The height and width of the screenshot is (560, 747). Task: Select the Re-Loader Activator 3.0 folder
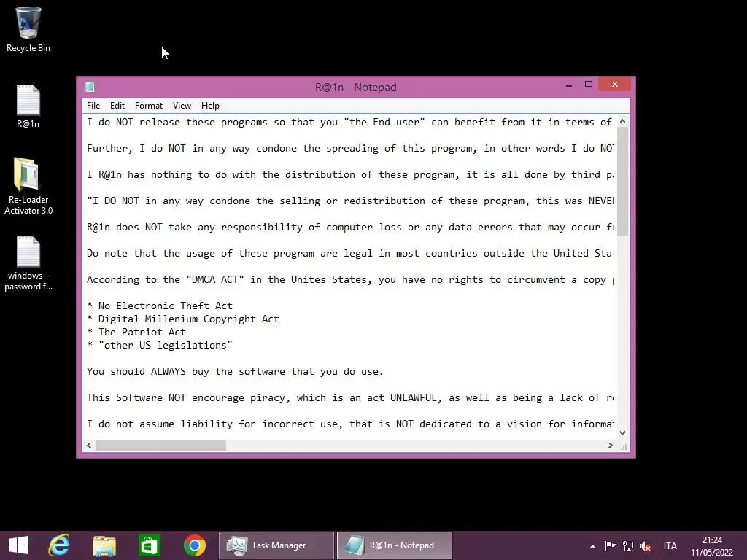(28, 186)
